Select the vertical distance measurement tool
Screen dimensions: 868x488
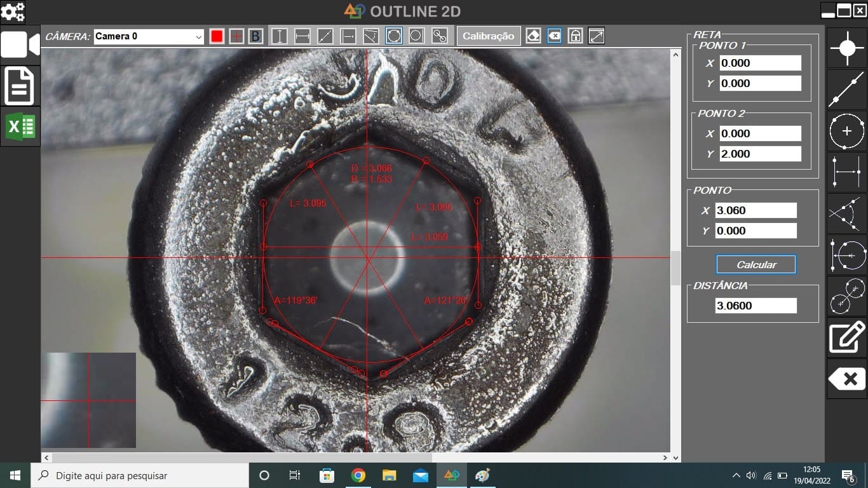tap(280, 36)
